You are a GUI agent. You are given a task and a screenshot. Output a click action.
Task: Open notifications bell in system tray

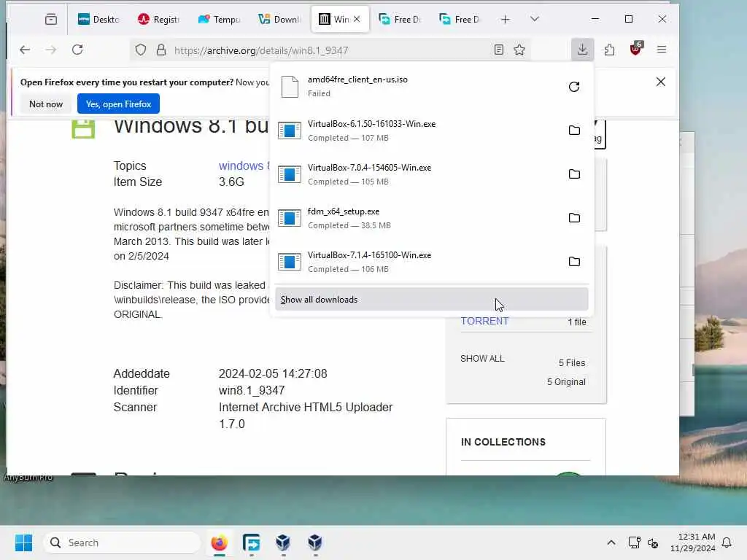[x=727, y=542]
